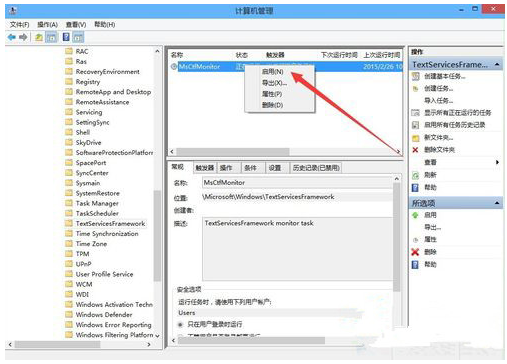Click the Up one level folder icon

point(39,37)
